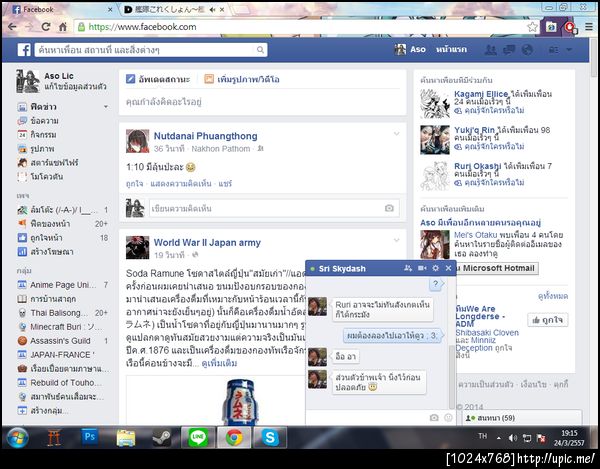Open the emoticon picker in chat window
The width and height of the screenshot is (600, 469).
448,418
